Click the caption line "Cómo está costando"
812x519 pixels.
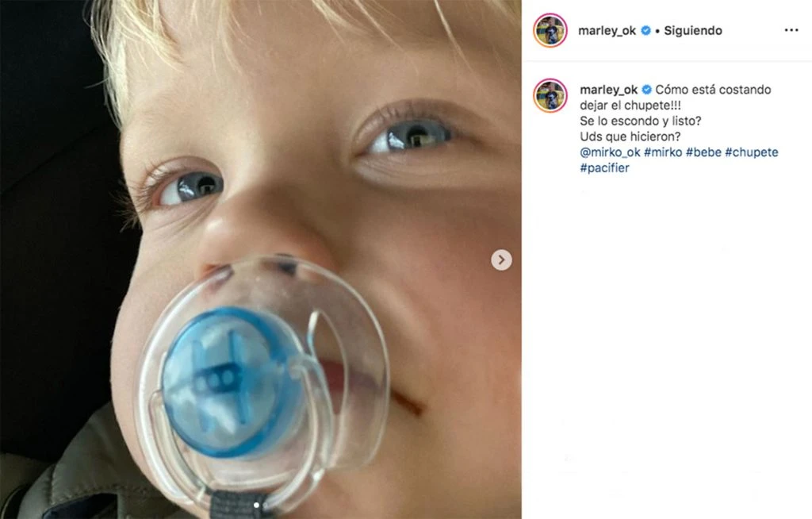pyautogui.click(x=713, y=90)
